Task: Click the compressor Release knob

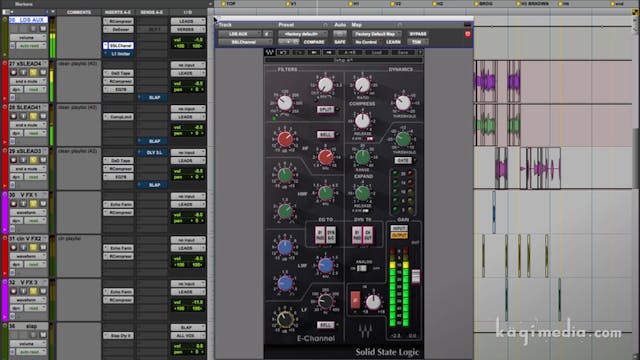Action: coord(362,120)
